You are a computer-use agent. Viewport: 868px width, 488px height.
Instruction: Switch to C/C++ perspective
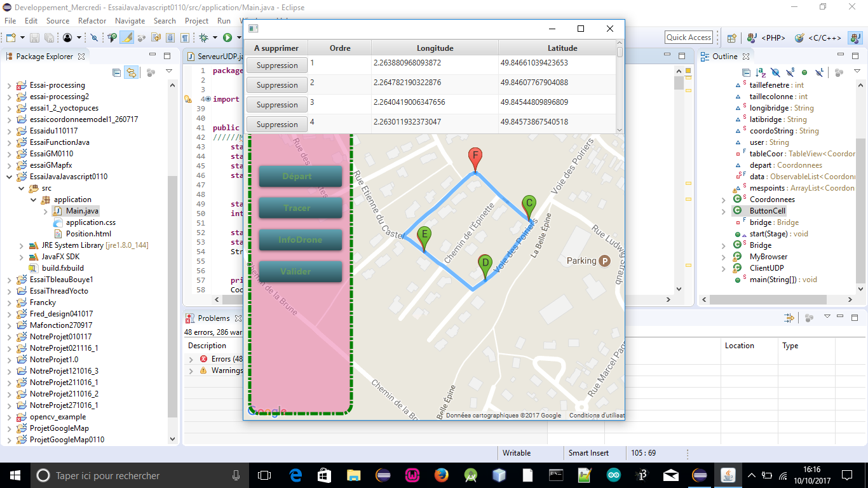coord(817,37)
